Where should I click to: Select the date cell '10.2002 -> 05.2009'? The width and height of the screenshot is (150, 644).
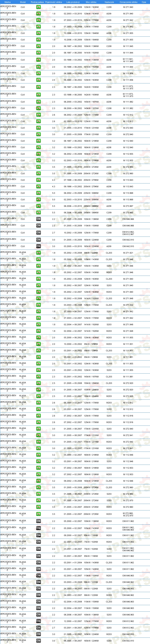click(x=73, y=233)
